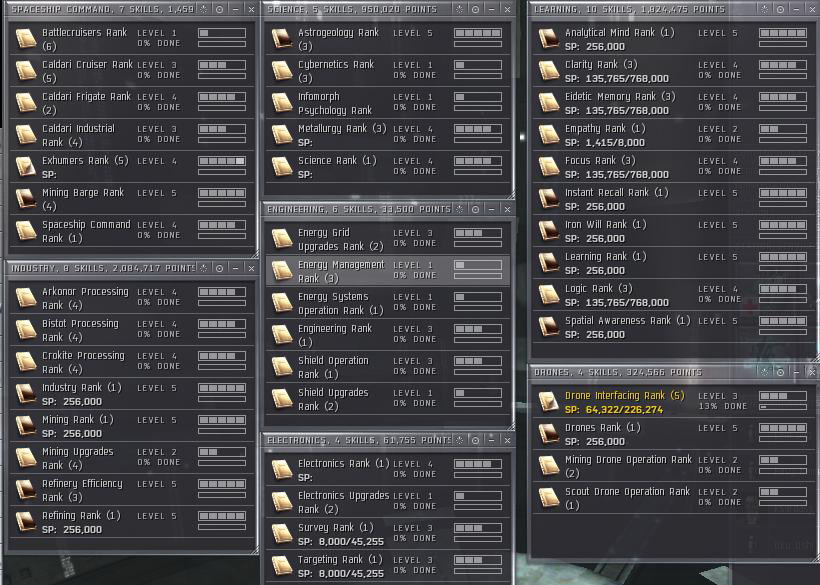Viewport: 820px width, 585px height.
Task: Click the Electronics Rank skill book icon
Action: tap(282, 469)
